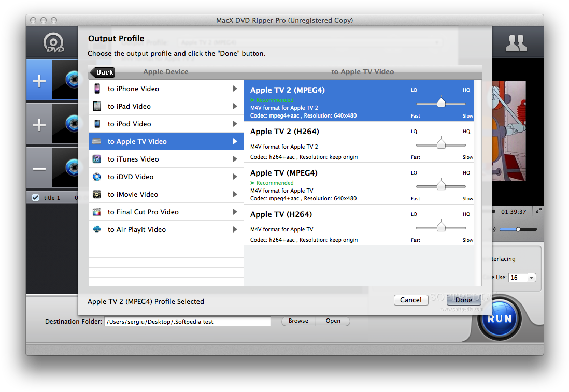Click the iTunes music note icon
The width and height of the screenshot is (569, 392).
tap(97, 159)
